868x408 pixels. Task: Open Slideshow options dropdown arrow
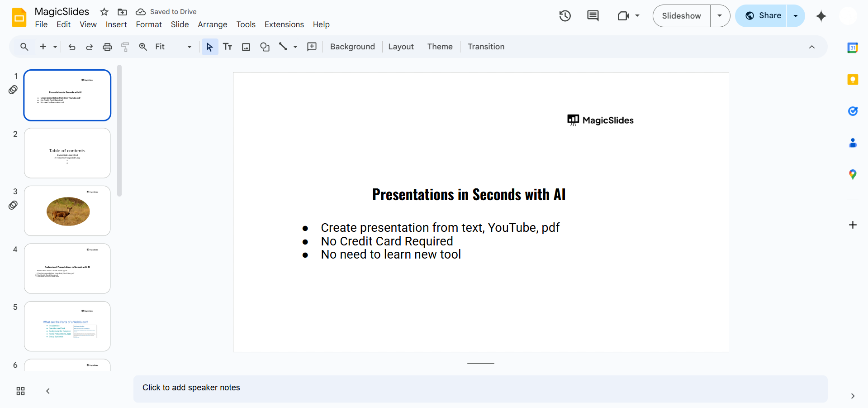(720, 16)
